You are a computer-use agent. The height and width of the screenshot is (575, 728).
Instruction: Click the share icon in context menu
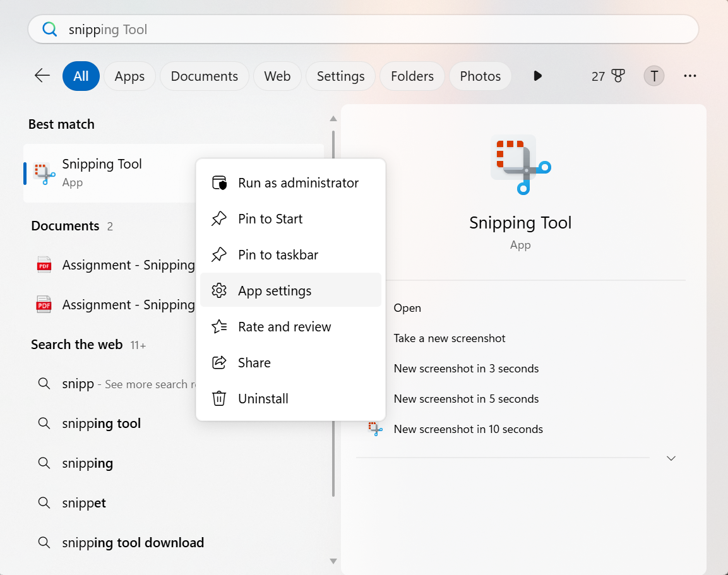point(219,362)
